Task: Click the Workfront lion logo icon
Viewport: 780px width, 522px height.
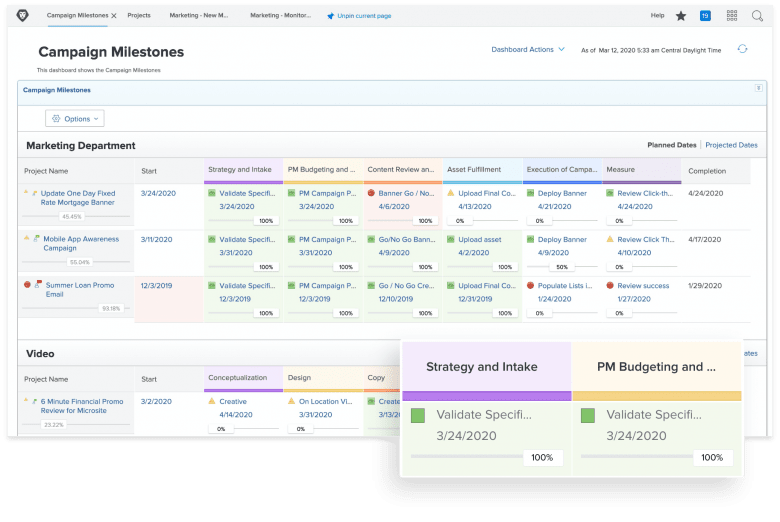Action: coord(22,16)
